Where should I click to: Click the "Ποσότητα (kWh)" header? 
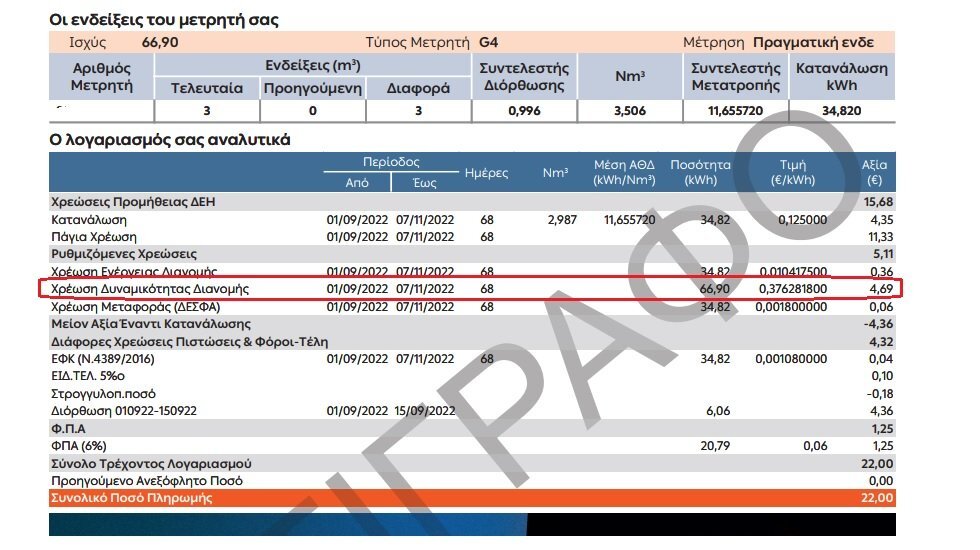point(700,172)
